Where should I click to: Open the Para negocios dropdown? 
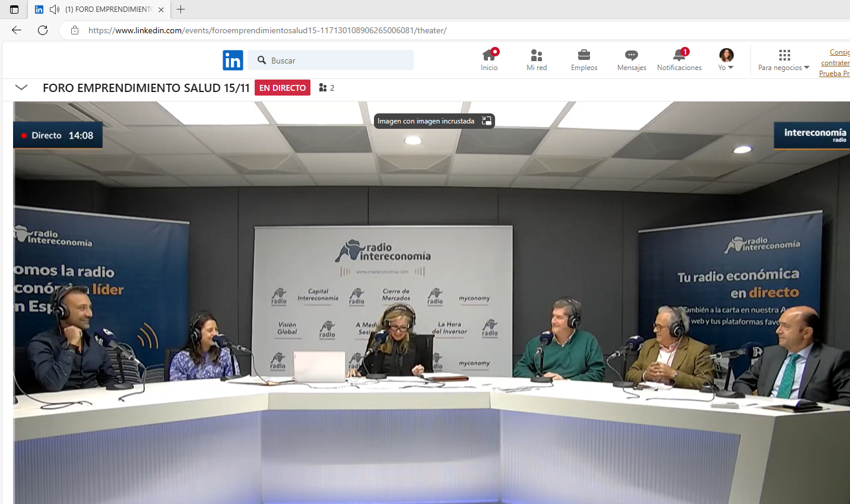[784, 60]
